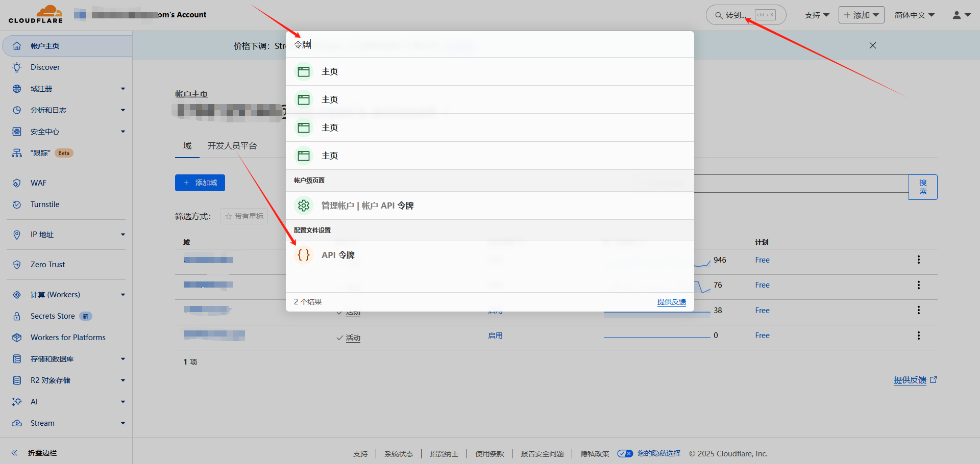The height and width of the screenshot is (464, 980).
Task: Open the 简体中文 language dropdown
Action: coord(914,15)
